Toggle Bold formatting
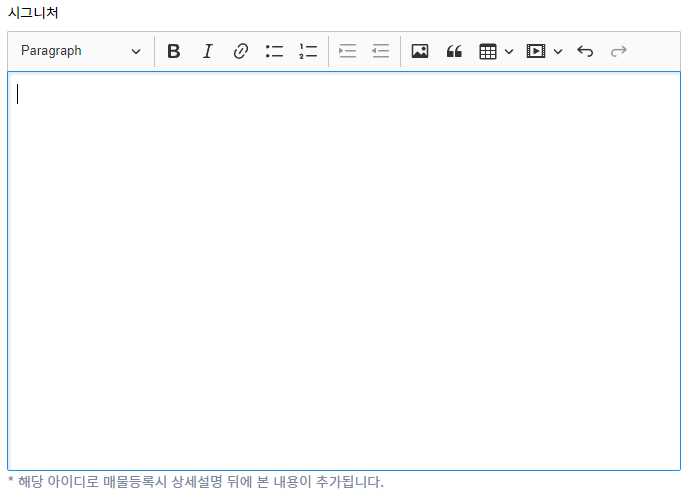The height and width of the screenshot is (499, 684). coord(174,51)
